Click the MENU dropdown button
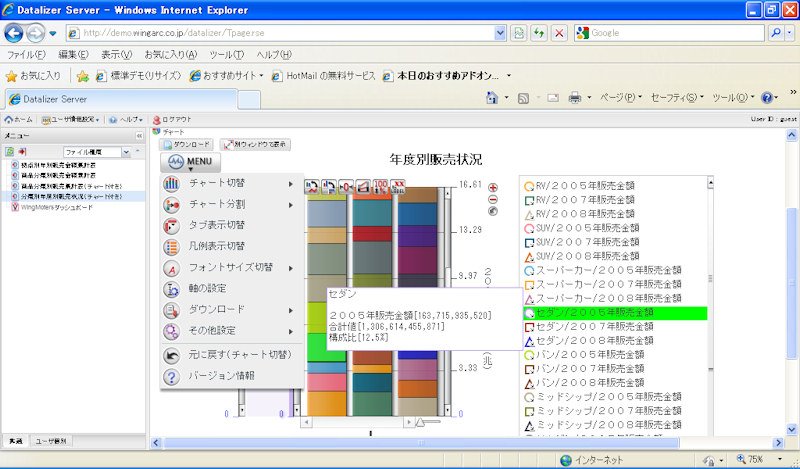Screen dimensions: 800x469 tap(190, 162)
